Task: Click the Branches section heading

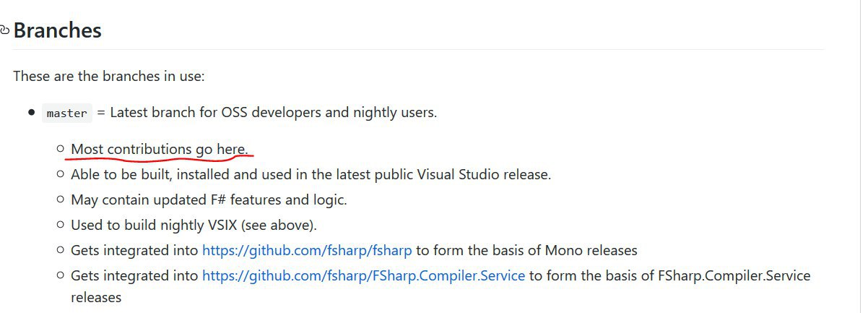Action: [x=57, y=30]
